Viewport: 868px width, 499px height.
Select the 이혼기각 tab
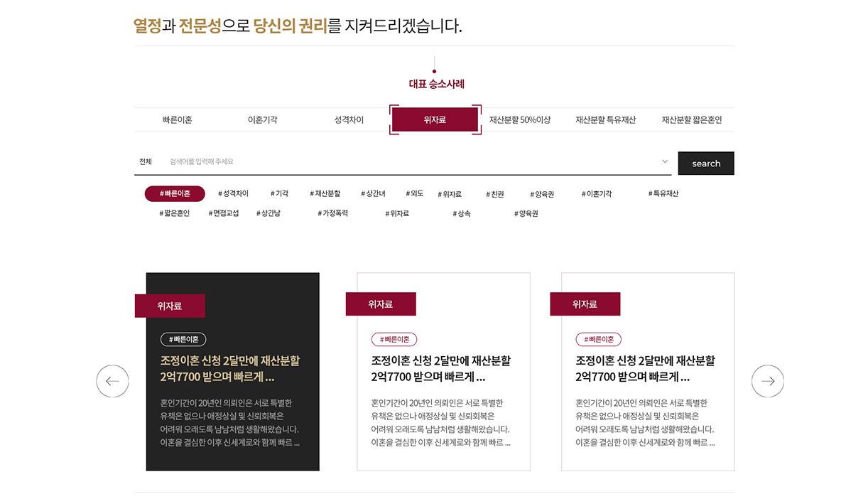[262, 120]
